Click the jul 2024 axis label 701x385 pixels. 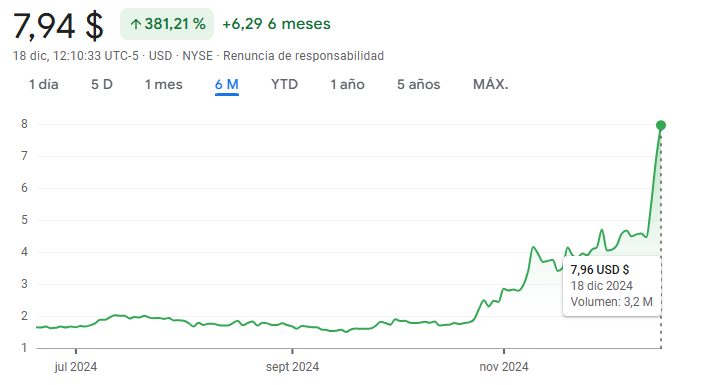[x=76, y=367]
